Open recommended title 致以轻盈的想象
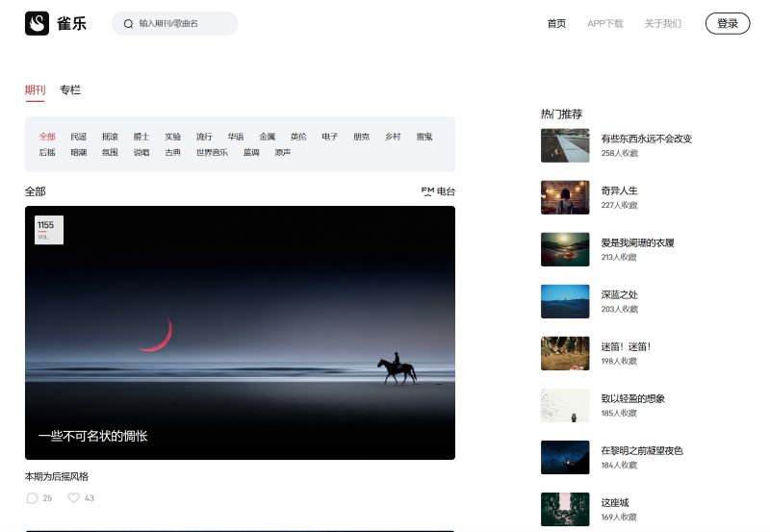 (x=633, y=399)
